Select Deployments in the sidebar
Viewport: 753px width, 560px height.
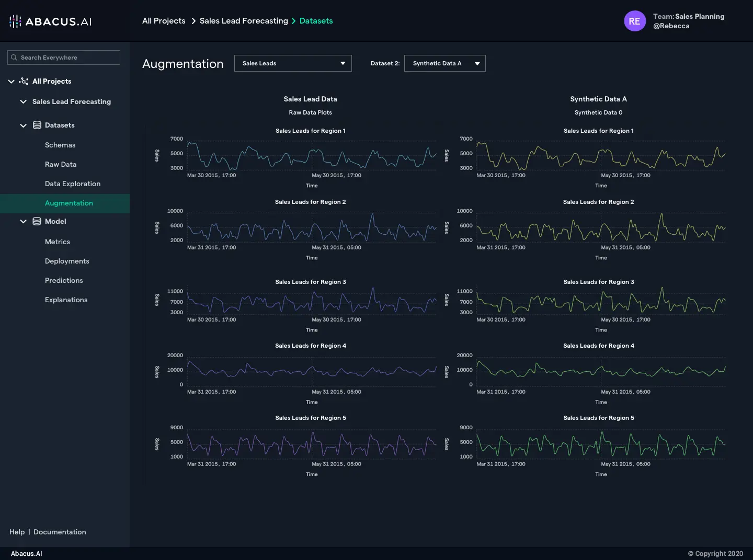(x=67, y=261)
